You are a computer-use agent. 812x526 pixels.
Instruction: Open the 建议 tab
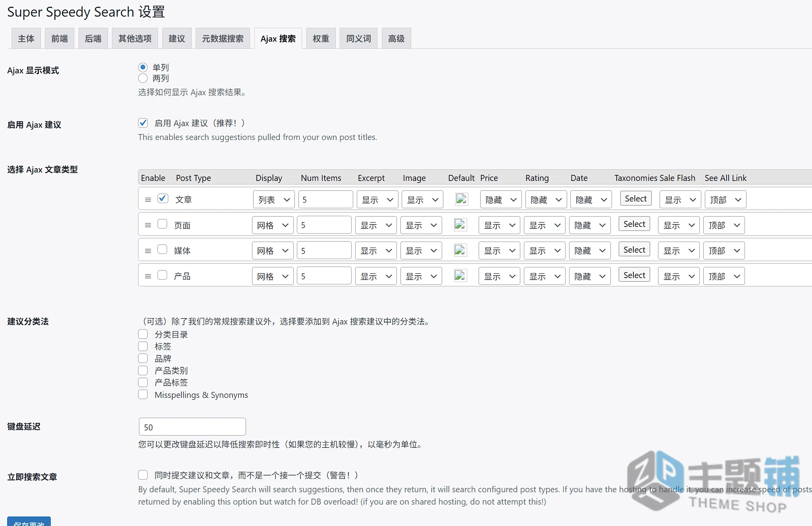177,38
